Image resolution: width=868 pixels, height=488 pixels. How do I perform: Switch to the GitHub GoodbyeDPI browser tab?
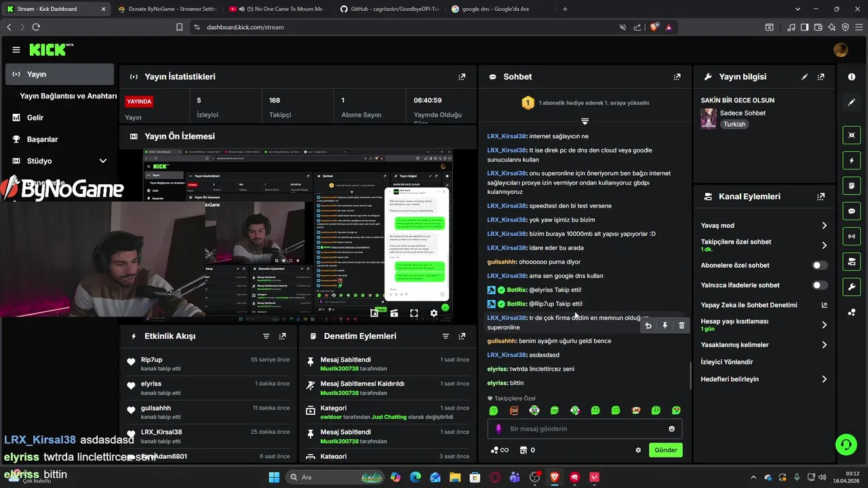[389, 9]
